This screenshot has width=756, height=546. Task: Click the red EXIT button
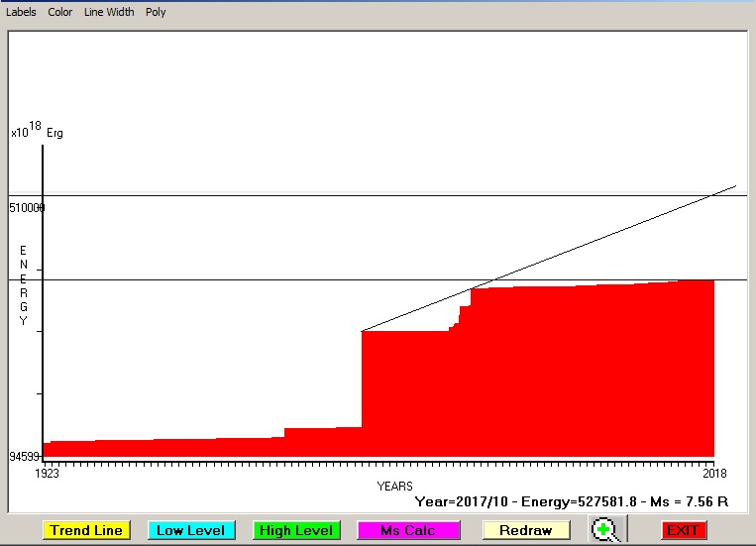coord(683,530)
